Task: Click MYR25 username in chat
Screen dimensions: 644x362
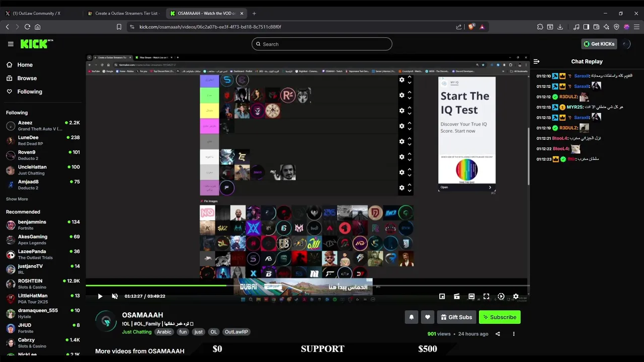Action: click(575, 107)
